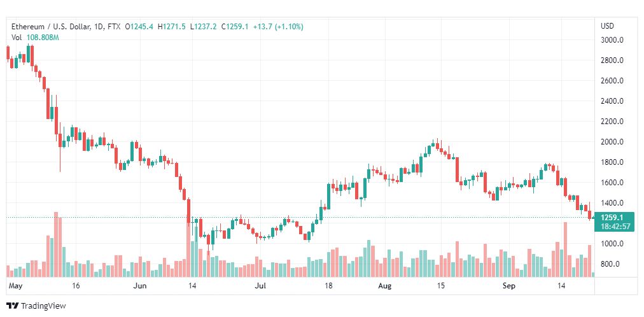Click the USD currency label on price axis
Screen dimensions: 644x317
click(x=608, y=26)
